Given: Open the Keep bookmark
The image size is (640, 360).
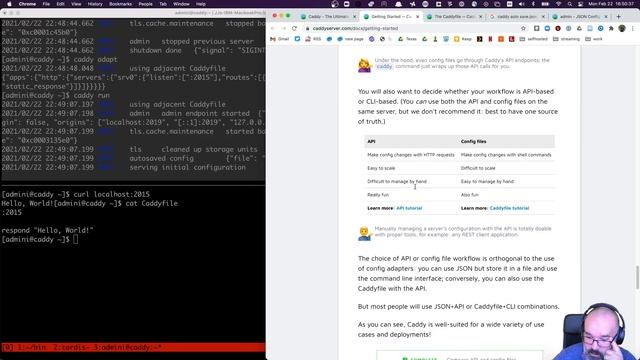Looking at the screenshot, I should pyautogui.click(x=462, y=39).
